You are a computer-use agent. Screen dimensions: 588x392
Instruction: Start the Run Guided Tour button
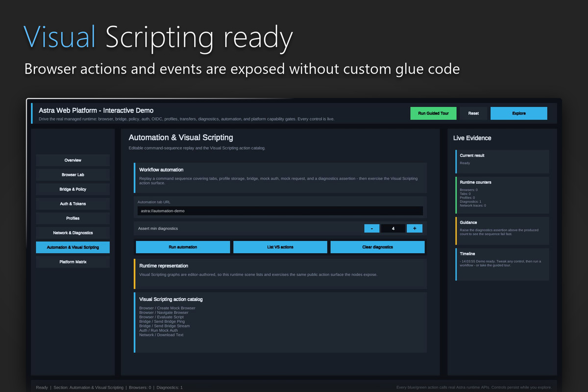coord(433,113)
